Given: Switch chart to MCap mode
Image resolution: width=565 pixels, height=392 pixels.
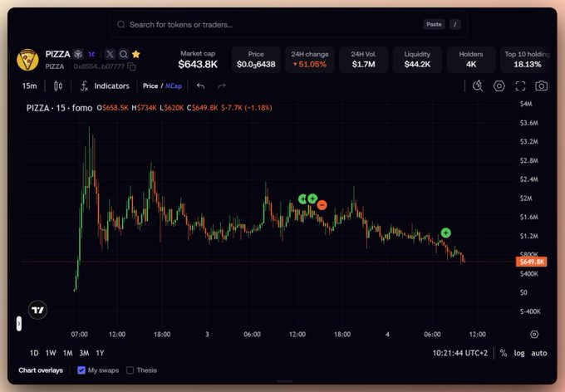Looking at the screenshot, I should (174, 86).
